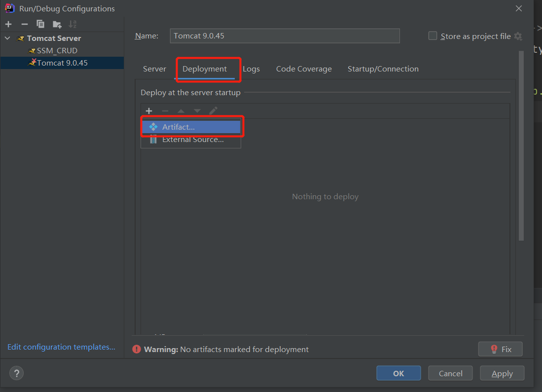This screenshot has height=392, width=542.
Task: Select the Tomcat Server group row
Action: [62, 38]
